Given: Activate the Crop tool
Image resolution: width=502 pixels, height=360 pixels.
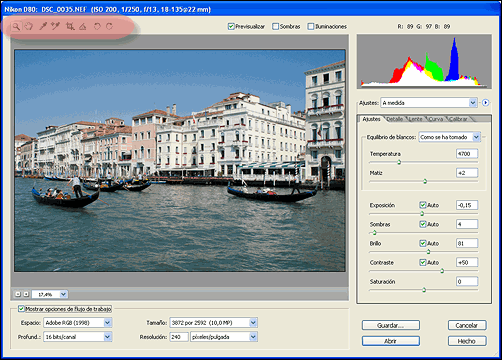Looking at the screenshot, I should tap(70, 26).
